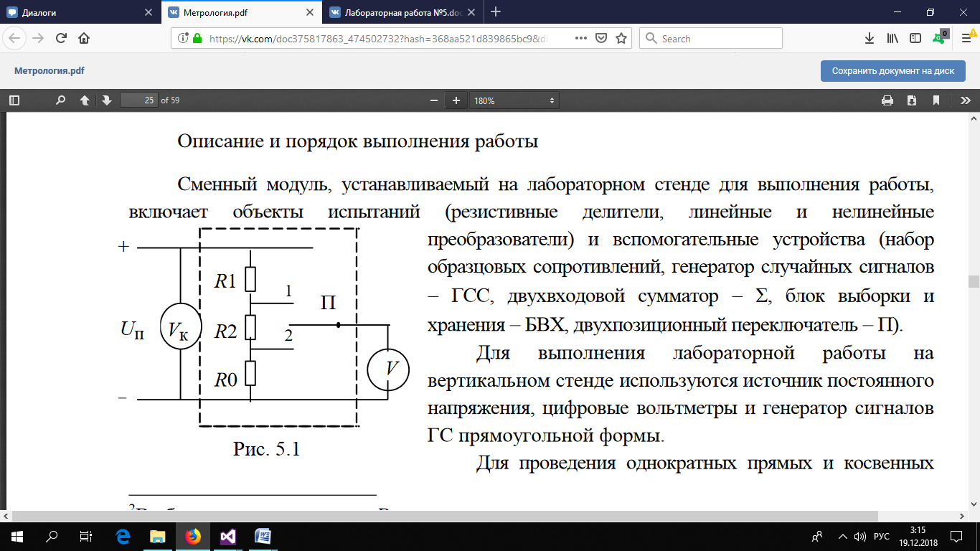Close the Диалоги tab
The image size is (980, 551).
(x=149, y=12)
